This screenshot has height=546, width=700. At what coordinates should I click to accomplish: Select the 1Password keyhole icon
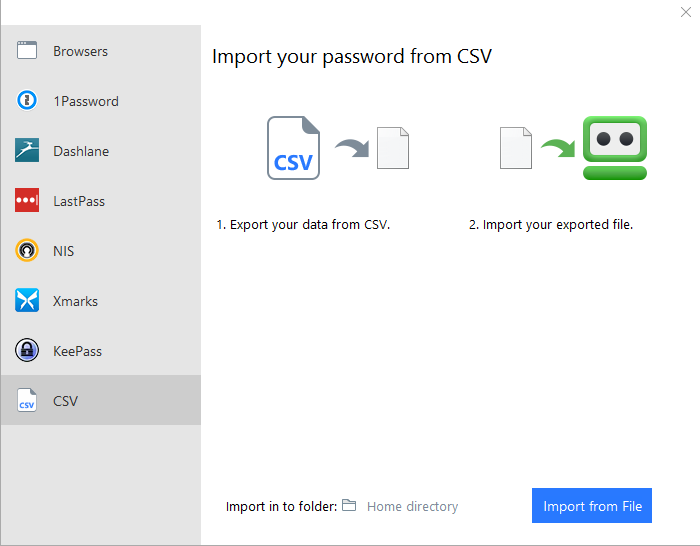pyautogui.click(x=27, y=100)
